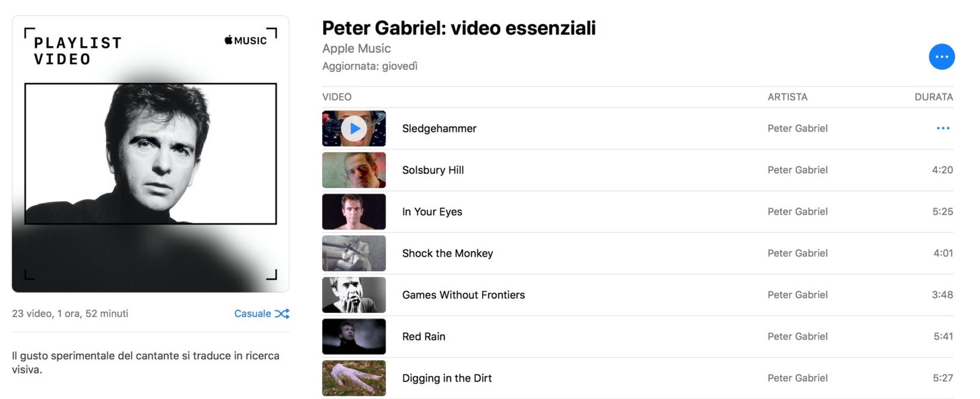Open the Apple Music curator link
Screen dimensions: 980x399
(x=356, y=48)
